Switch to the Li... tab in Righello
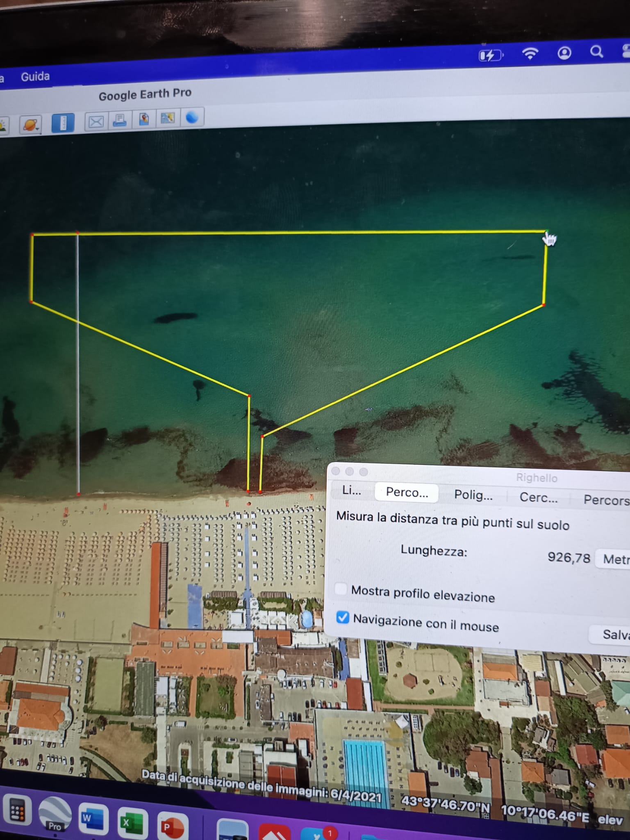This screenshot has height=840, width=630. pos(352,490)
